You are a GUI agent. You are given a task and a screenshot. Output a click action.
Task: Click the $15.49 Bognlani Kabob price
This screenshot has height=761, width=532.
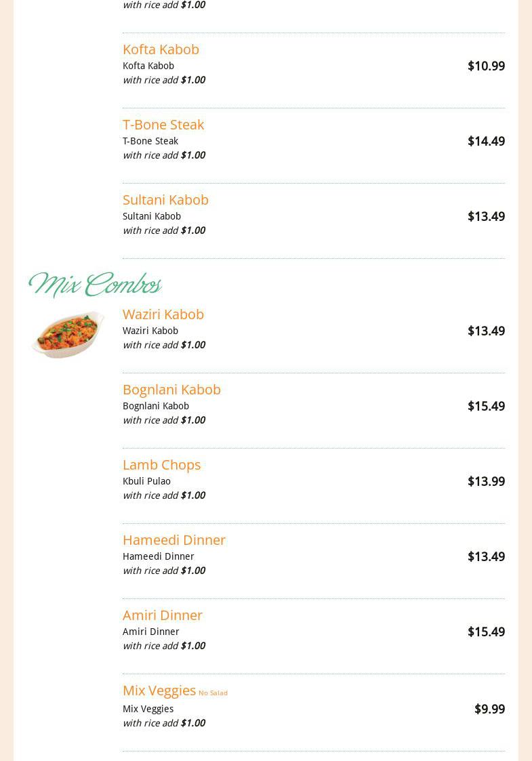tap(485, 407)
